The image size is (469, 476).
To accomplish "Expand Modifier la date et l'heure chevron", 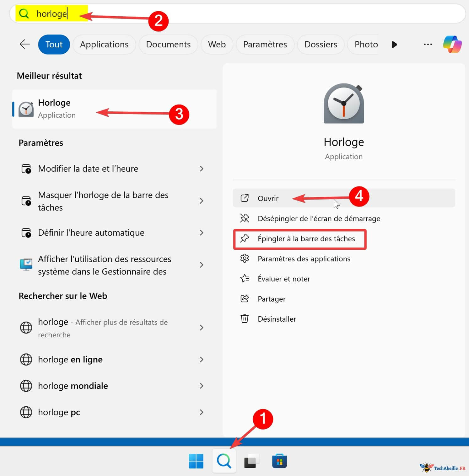I will (202, 169).
